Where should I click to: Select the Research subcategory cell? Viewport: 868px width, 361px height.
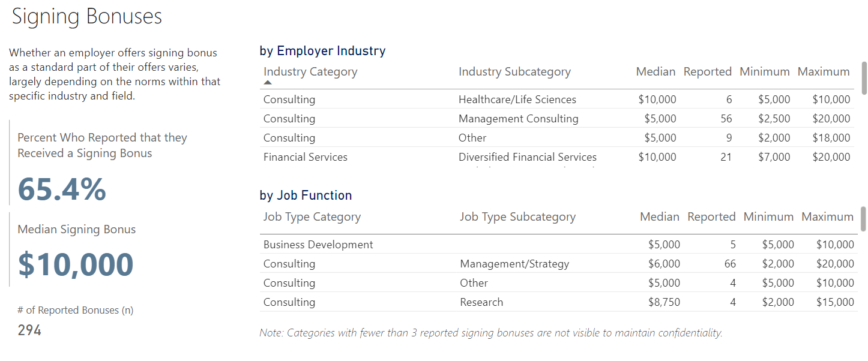[x=481, y=302]
